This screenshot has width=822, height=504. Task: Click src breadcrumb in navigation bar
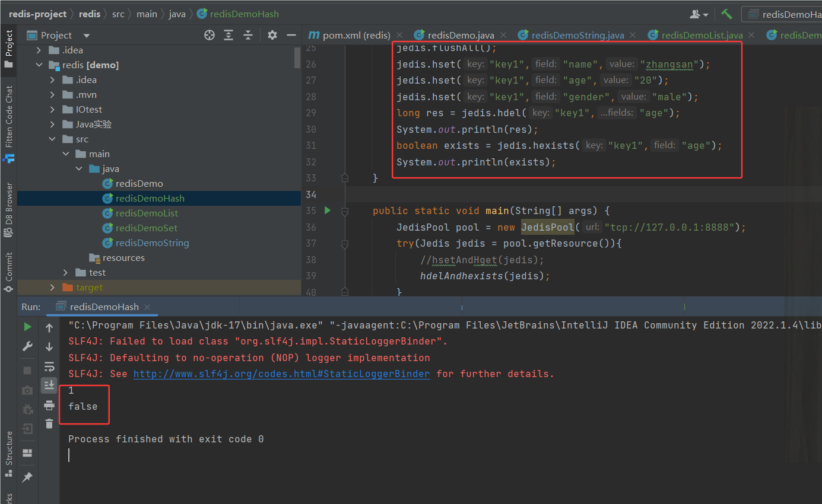click(119, 14)
